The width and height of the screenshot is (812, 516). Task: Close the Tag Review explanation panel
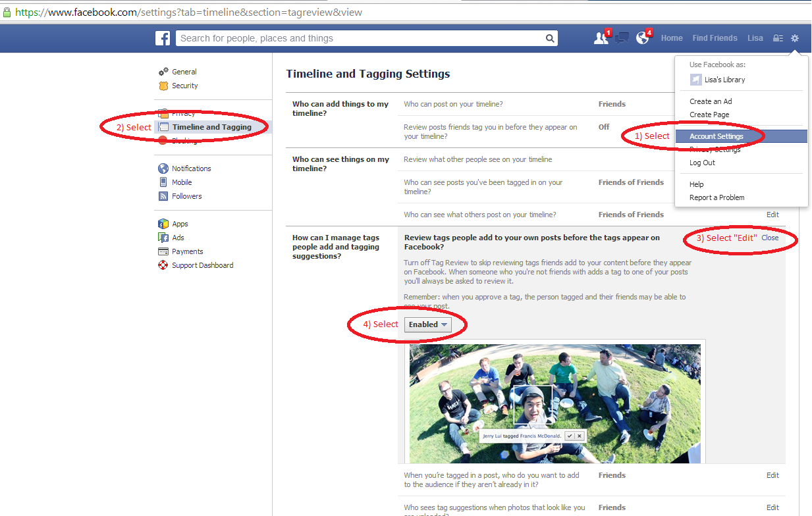[769, 238]
